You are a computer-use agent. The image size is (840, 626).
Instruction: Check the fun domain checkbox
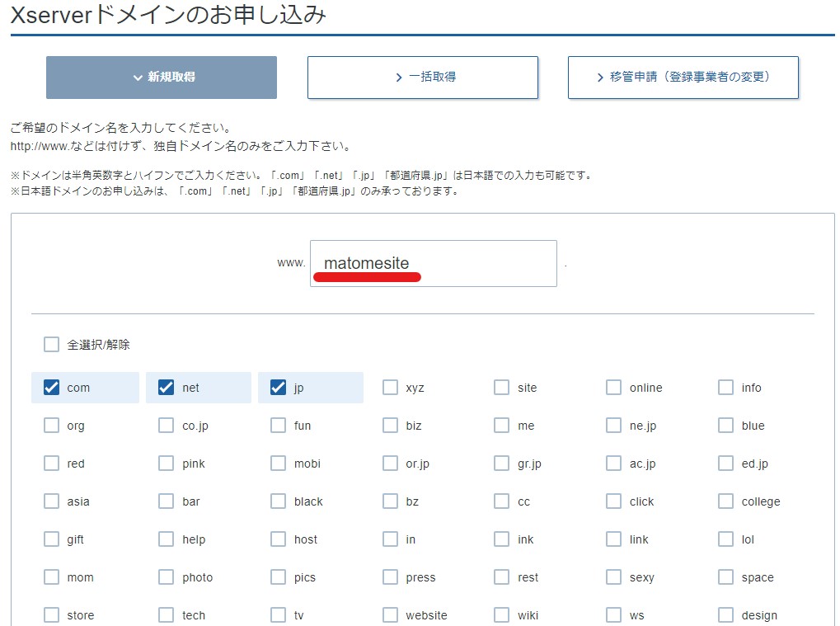pos(278,426)
